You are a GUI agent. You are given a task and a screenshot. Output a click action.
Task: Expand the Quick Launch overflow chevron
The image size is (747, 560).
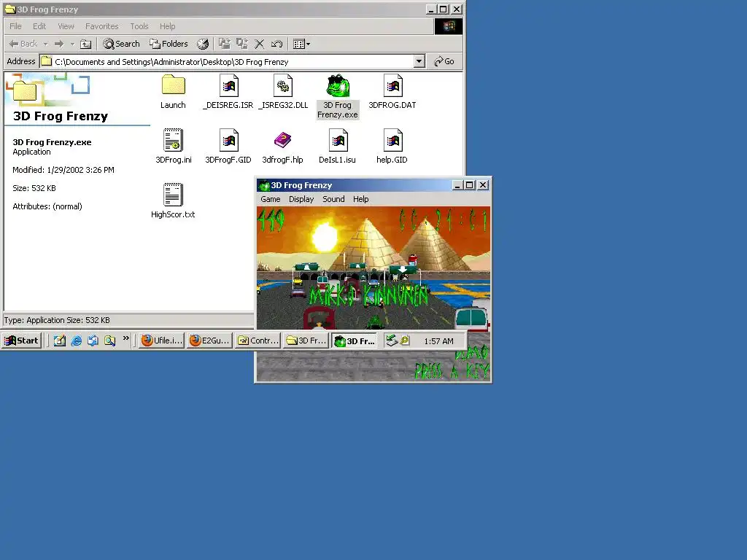pyautogui.click(x=125, y=338)
